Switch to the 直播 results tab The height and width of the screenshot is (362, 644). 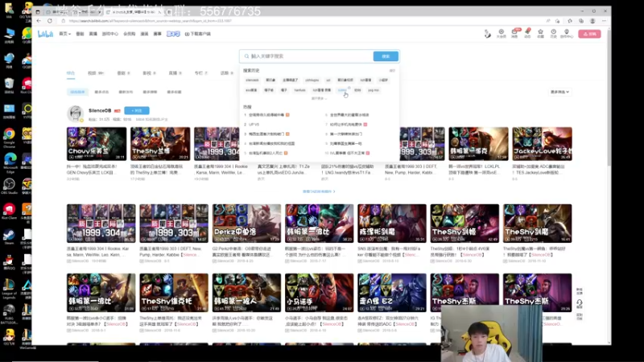tap(175, 73)
